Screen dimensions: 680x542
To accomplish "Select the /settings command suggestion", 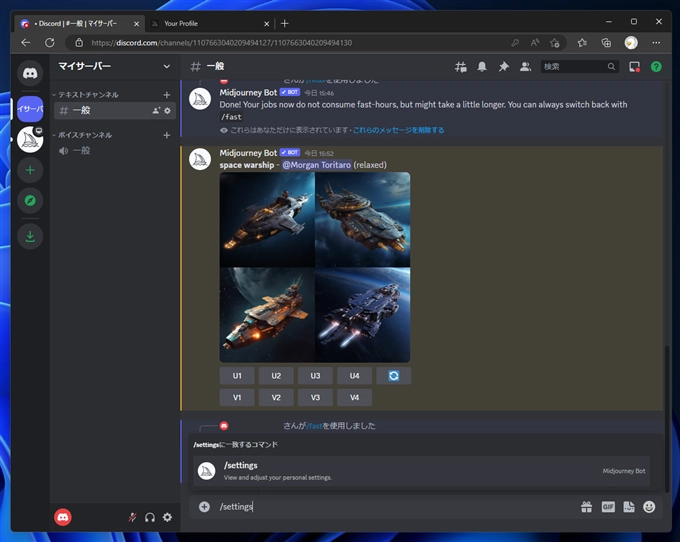I will coord(421,470).
